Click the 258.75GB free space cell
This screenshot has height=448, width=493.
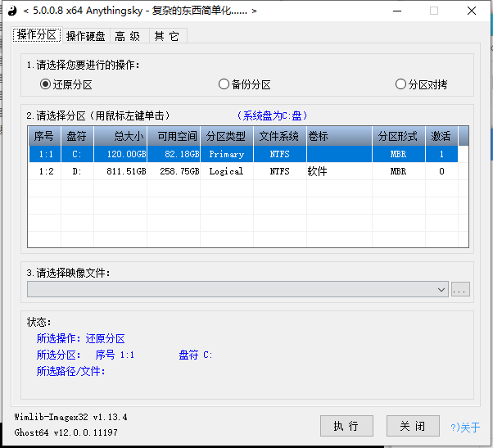click(174, 171)
